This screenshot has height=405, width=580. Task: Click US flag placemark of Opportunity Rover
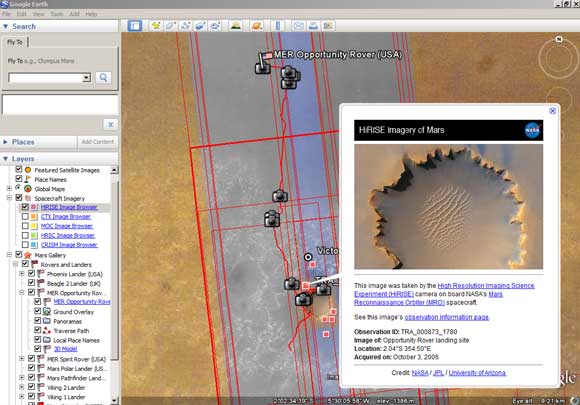tap(266, 56)
